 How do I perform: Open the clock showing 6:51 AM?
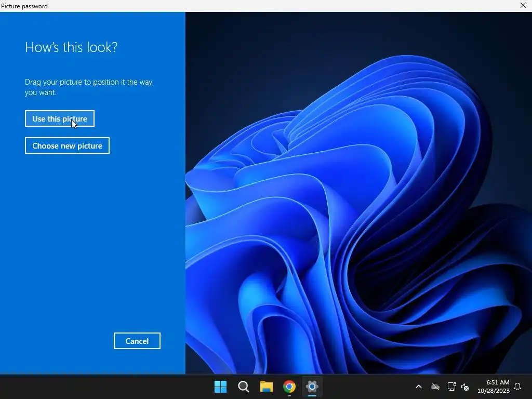point(494,387)
